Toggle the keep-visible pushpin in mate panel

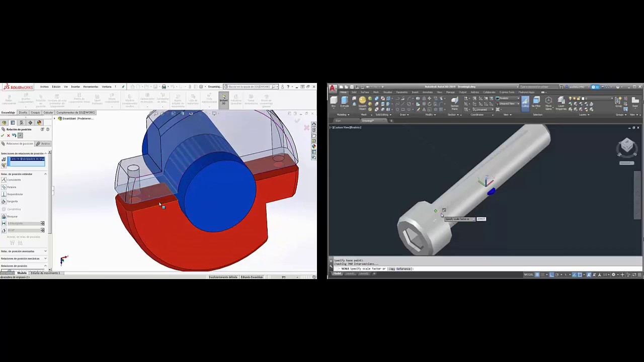point(20,135)
